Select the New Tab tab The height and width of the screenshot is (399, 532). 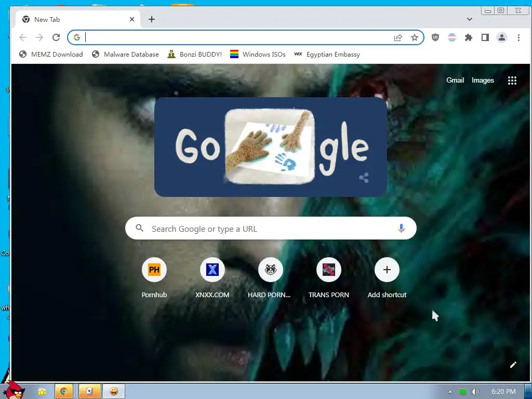point(78,19)
